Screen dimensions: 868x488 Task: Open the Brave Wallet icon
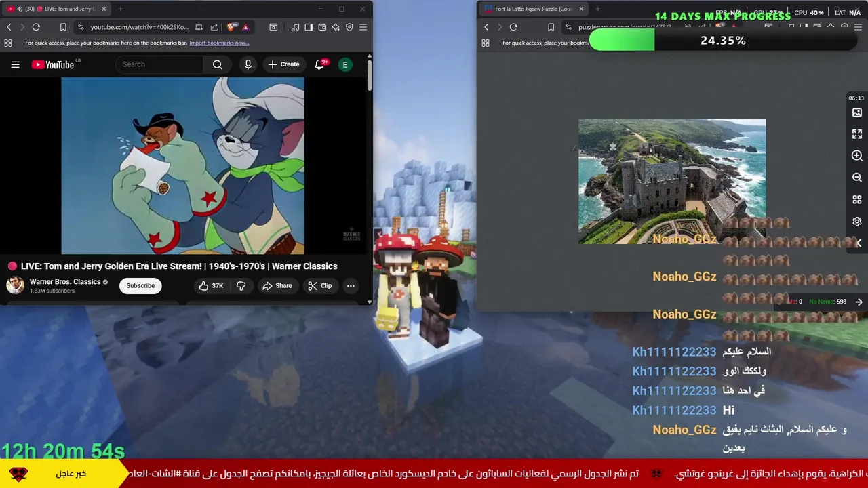(322, 27)
